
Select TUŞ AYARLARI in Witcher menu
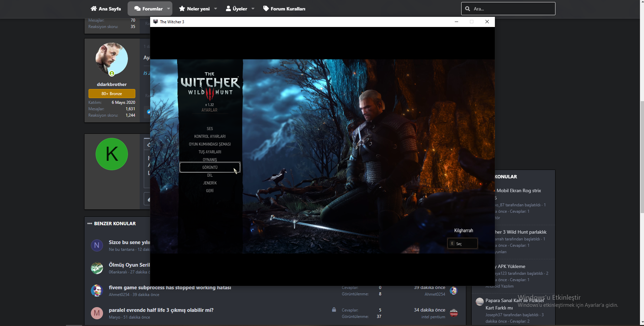[x=210, y=152]
